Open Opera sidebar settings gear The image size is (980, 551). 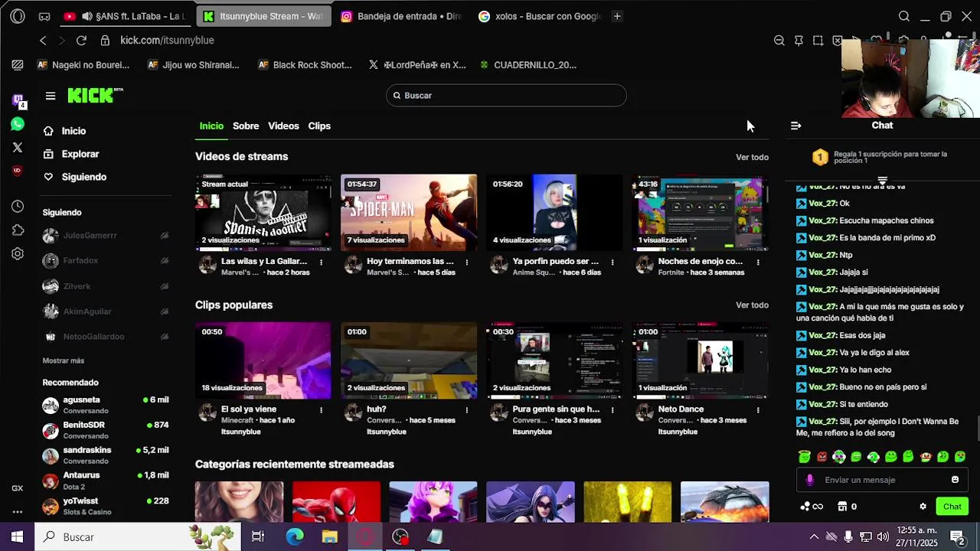pos(18,254)
